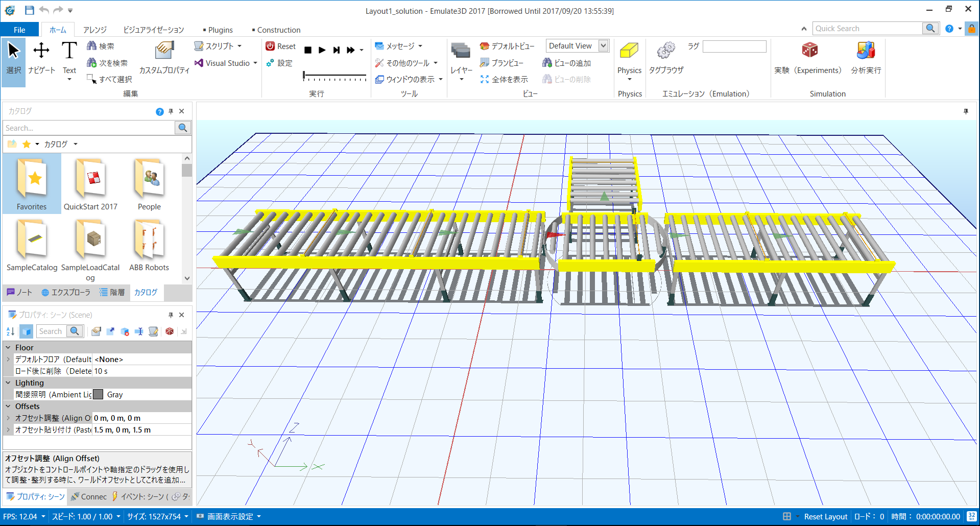980x526 pixels.
Task: Expand the Visual Studio dropdown arrow
Action: [255, 63]
